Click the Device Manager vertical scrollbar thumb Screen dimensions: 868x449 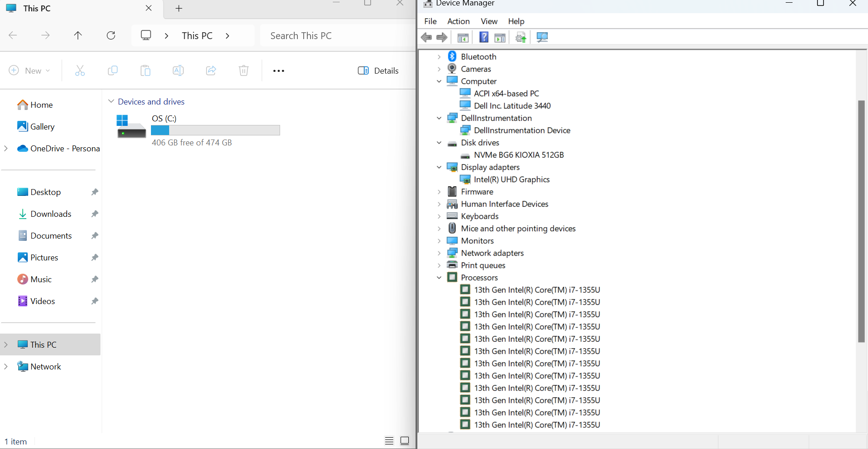[861, 221]
